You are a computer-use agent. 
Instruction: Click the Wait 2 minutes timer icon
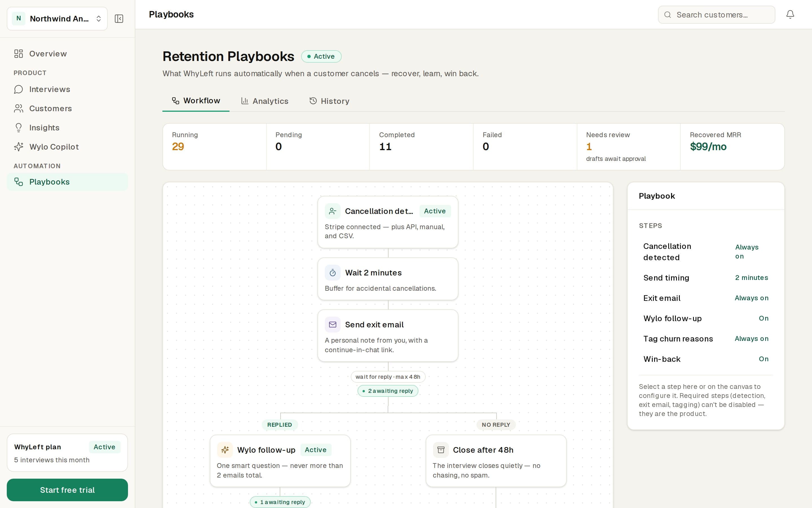(332, 272)
